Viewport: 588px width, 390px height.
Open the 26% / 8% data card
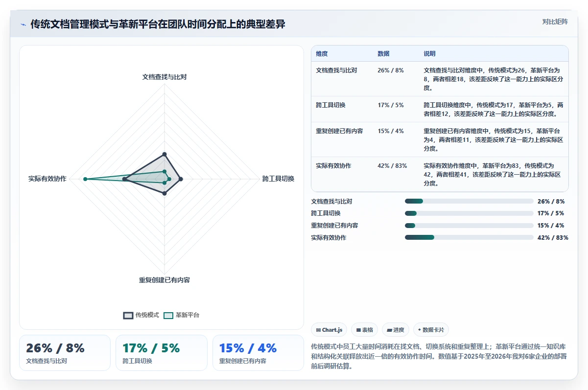pos(65,353)
